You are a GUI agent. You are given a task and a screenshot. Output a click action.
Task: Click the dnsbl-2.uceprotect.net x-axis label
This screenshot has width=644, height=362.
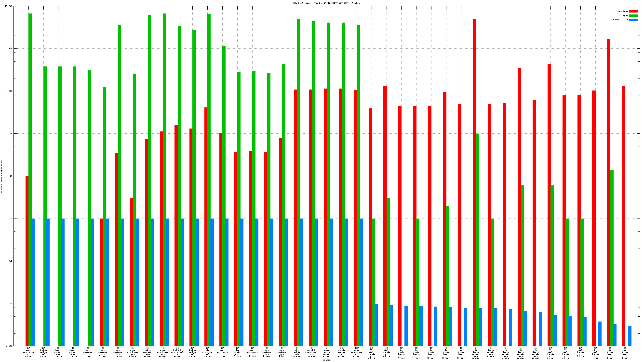point(312,352)
